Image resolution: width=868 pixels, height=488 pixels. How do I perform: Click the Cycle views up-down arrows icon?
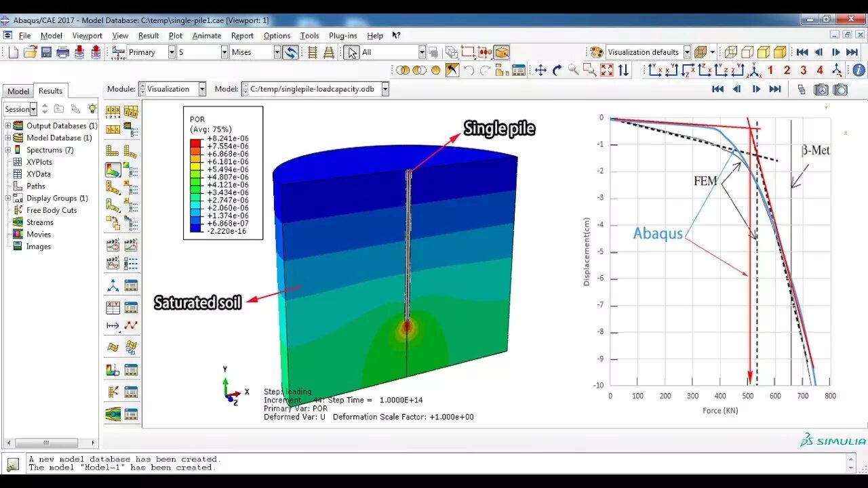tap(623, 70)
